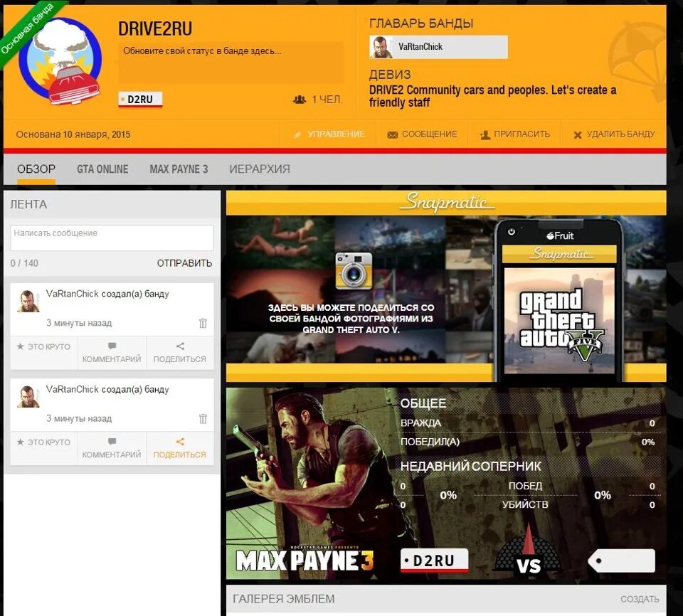
Task: Click СОЗДАТЬ in the emblem gallery
Action: (x=640, y=599)
